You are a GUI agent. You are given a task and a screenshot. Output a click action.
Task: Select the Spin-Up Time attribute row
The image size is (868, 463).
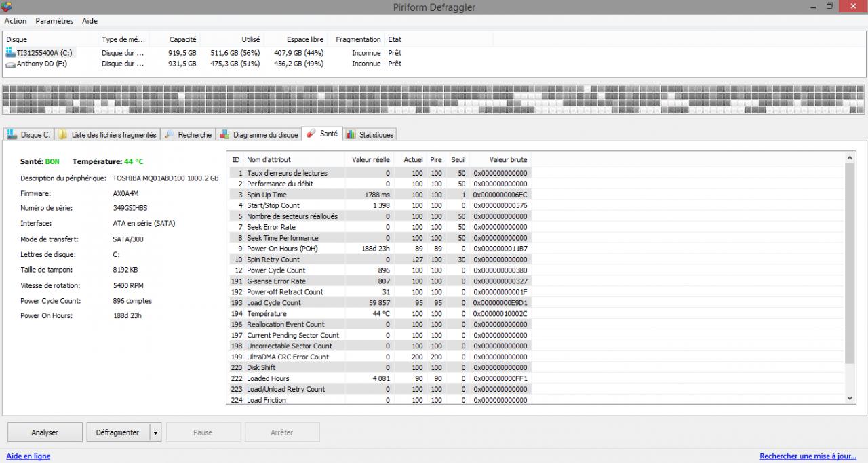click(378, 195)
